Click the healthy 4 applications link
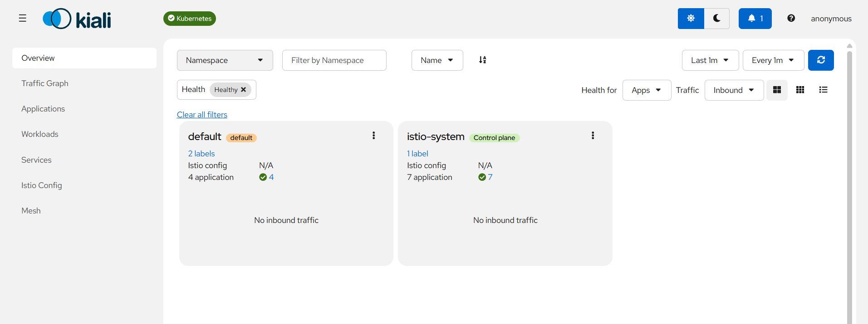This screenshot has height=324, width=868. (271, 177)
